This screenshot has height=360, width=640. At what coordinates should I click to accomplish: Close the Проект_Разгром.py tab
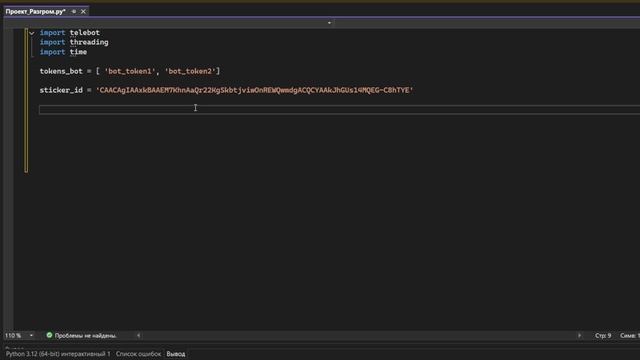click(83, 11)
